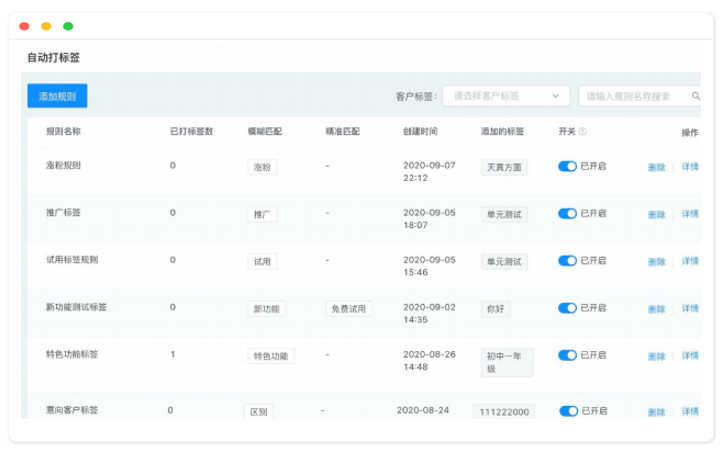Toggle the switch for 涨粉规则

click(567, 166)
